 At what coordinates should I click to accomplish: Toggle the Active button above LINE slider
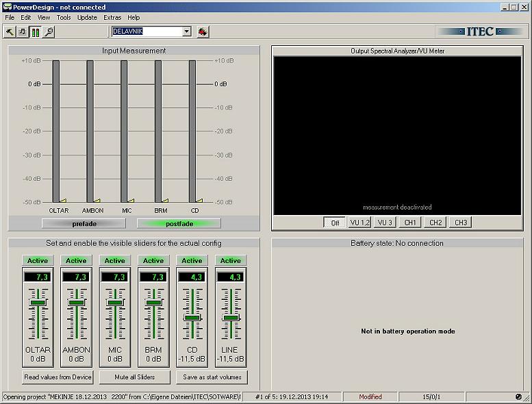(231, 260)
